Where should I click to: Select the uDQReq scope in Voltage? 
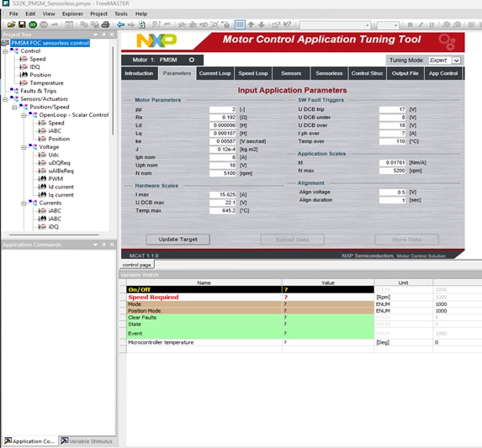coord(59,163)
